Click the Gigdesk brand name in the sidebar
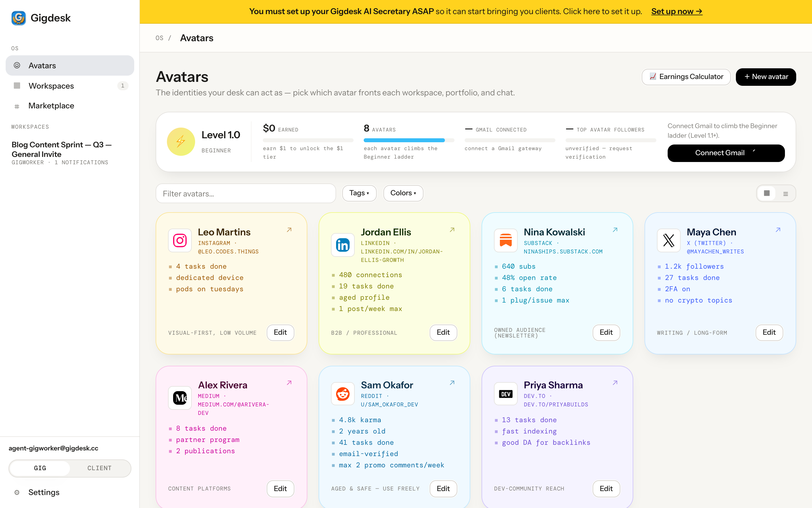The height and width of the screenshot is (508, 812). (50, 18)
